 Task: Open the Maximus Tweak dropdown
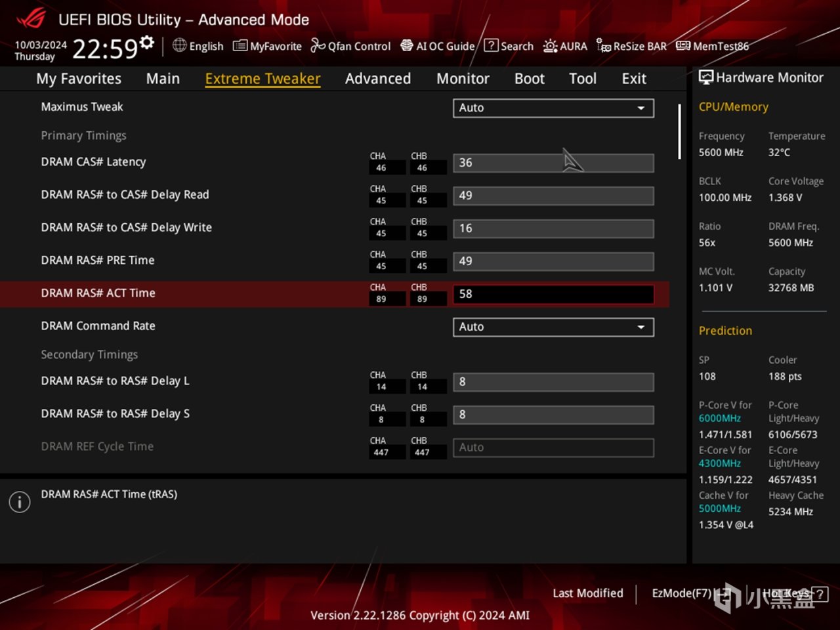point(553,108)
